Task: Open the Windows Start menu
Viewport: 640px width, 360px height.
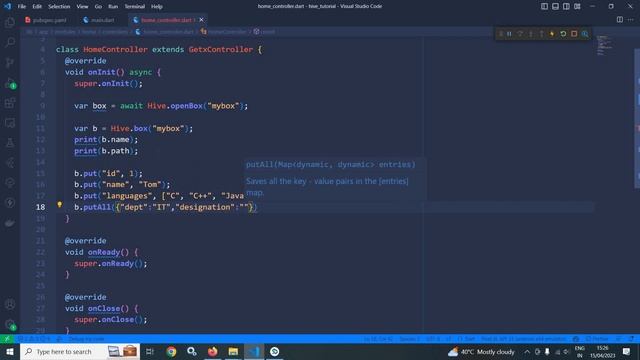Action: 10,351
